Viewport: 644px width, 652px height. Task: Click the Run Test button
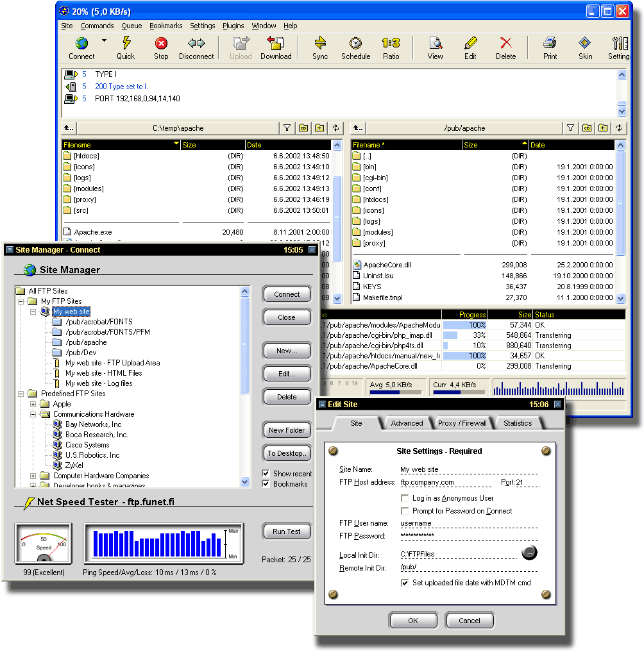pyautogui.click(x=287, y=531)
